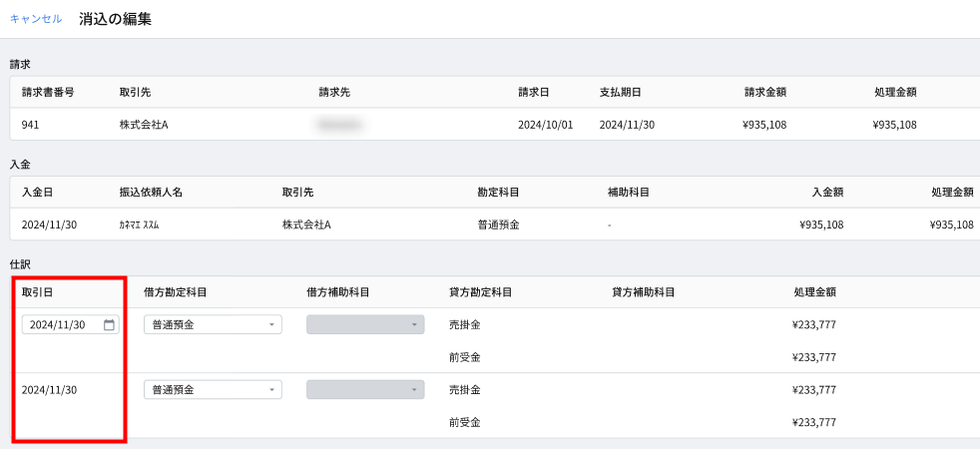
Task: Click the 支払期日 column header
Action: 620,92
